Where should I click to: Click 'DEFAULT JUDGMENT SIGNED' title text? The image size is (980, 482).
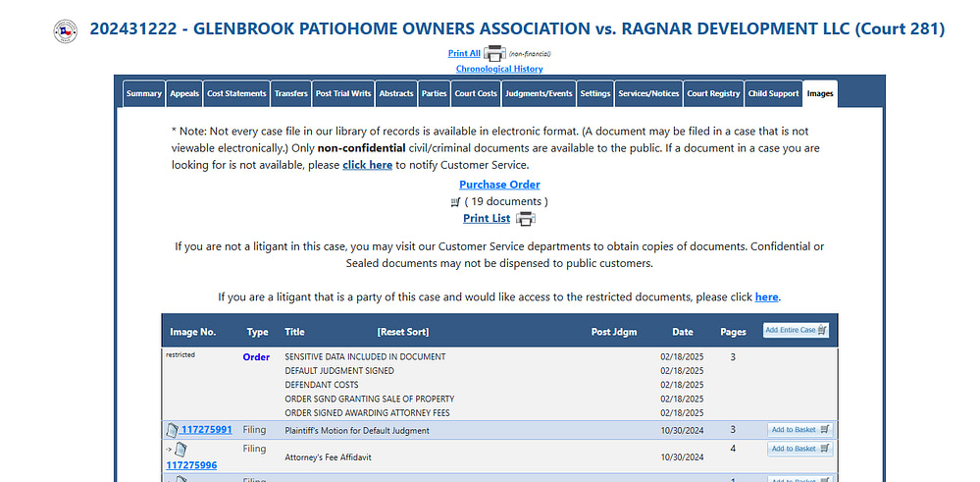339,371
